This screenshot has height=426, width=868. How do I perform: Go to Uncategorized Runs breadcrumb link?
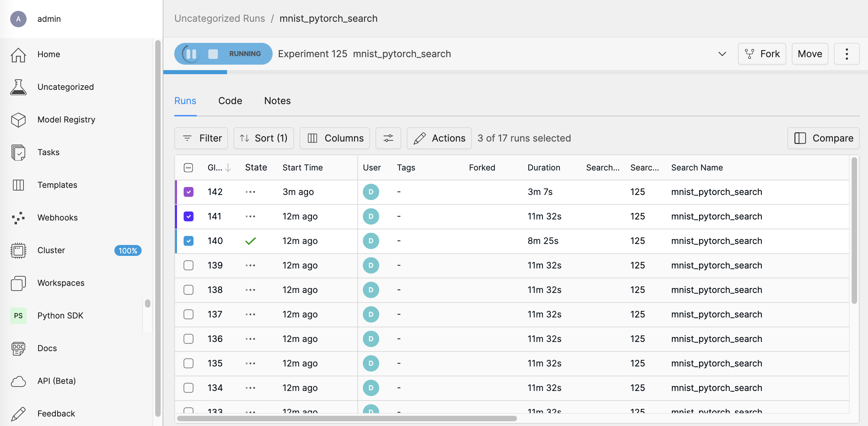(220, 18)
